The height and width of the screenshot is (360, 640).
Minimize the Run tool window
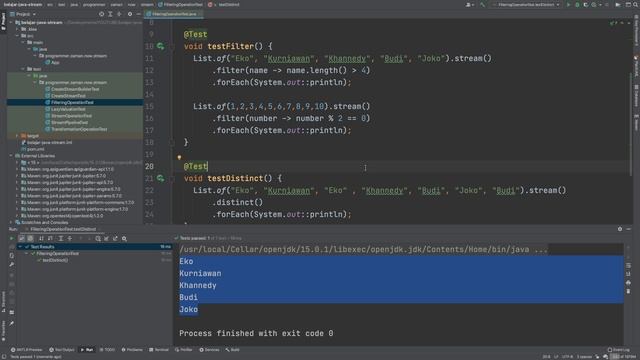pyautogui.click(x=629, y=229)
